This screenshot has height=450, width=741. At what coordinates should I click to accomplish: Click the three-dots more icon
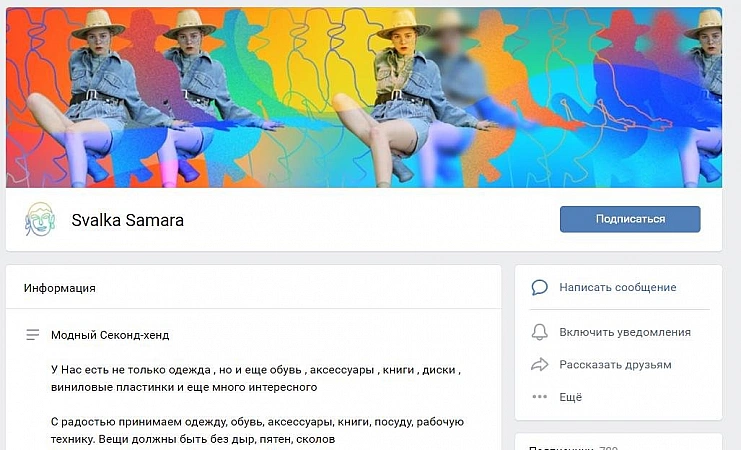[539, 397]
